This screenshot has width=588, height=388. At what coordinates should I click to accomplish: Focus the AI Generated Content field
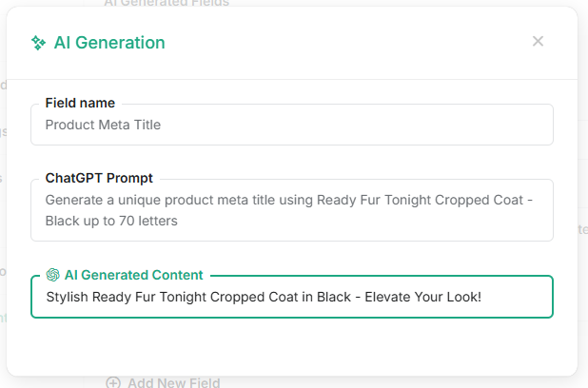pos(292,297)
